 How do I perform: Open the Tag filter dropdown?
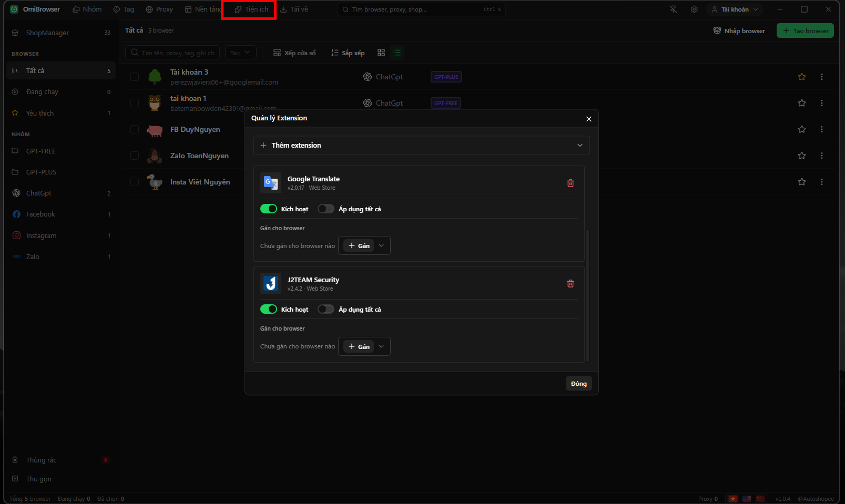[241, 53]
